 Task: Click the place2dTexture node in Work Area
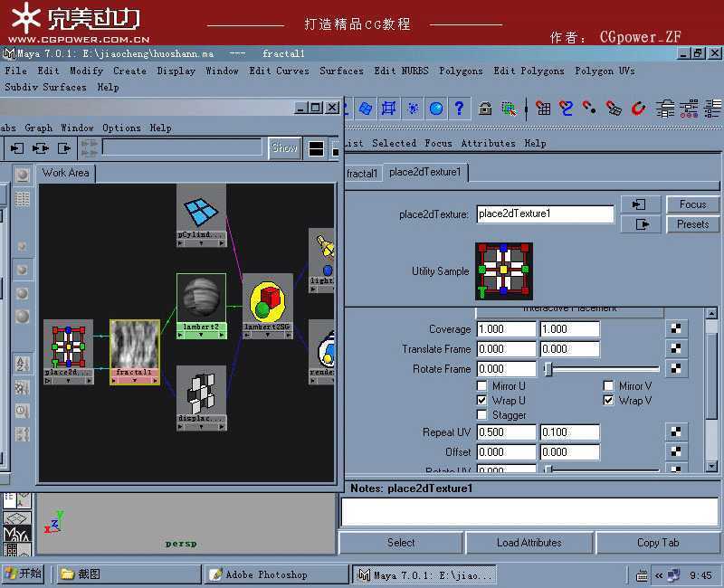click(x=69, y=351)
